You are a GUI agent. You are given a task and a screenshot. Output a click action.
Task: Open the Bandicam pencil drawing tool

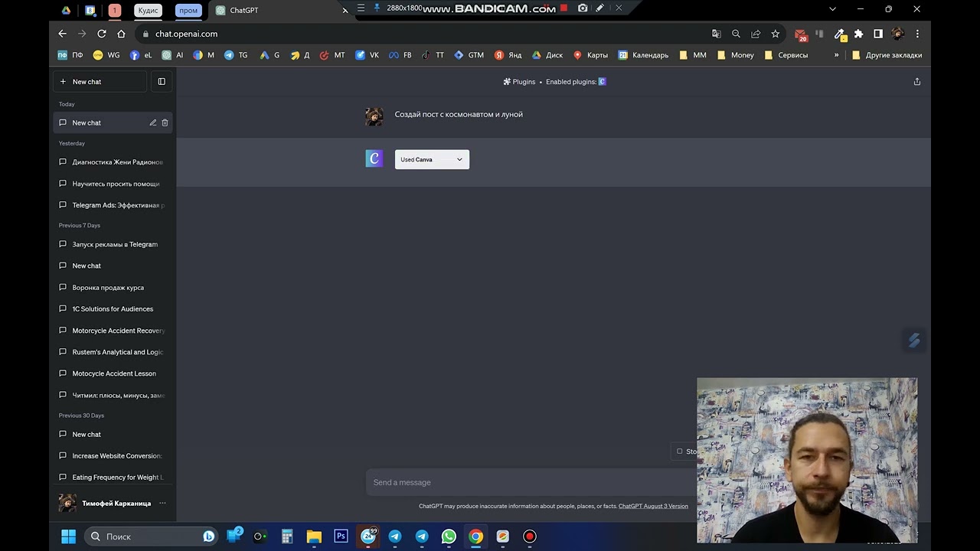600,8
